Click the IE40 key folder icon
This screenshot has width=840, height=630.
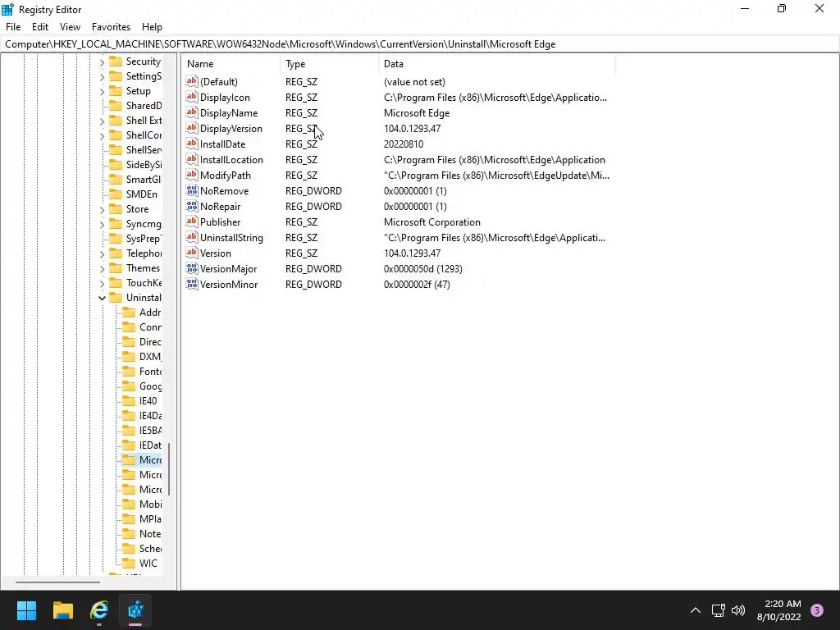[x=129, y=400]
